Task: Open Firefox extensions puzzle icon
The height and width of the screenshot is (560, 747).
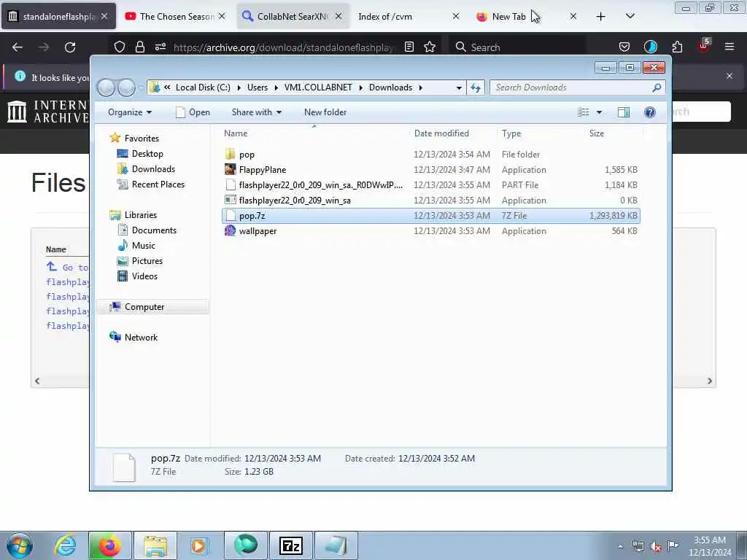Action: pos(677,47)
